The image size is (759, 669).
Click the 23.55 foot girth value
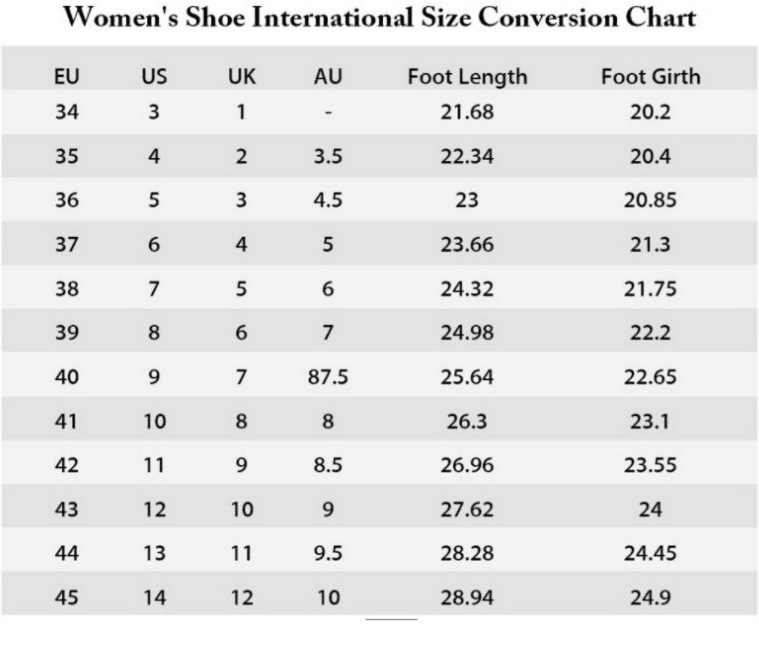[x=650, y=465]
